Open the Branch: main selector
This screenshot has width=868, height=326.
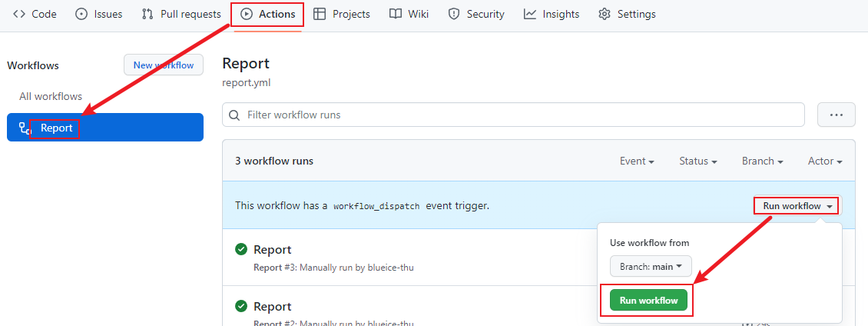pyautogui.click(x=651, y=267)
